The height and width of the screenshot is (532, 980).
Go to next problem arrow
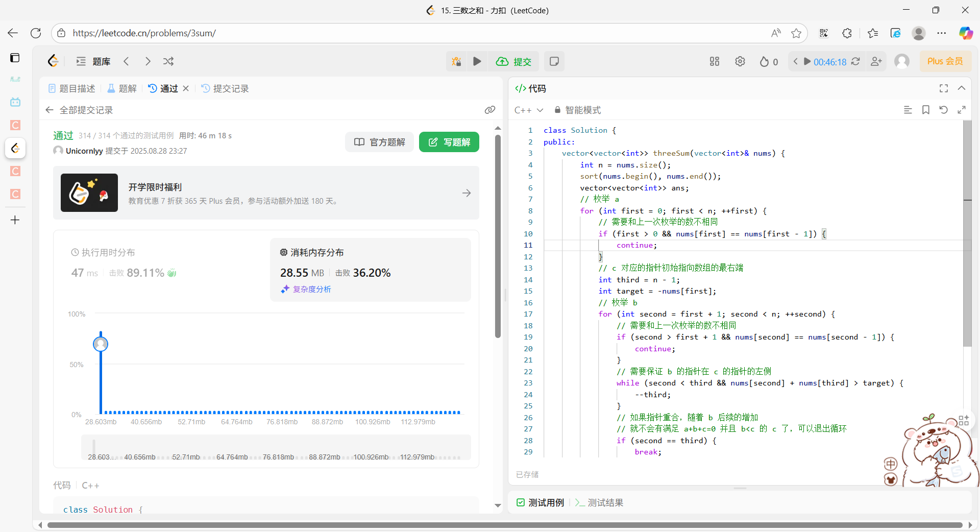click(148, 61)
